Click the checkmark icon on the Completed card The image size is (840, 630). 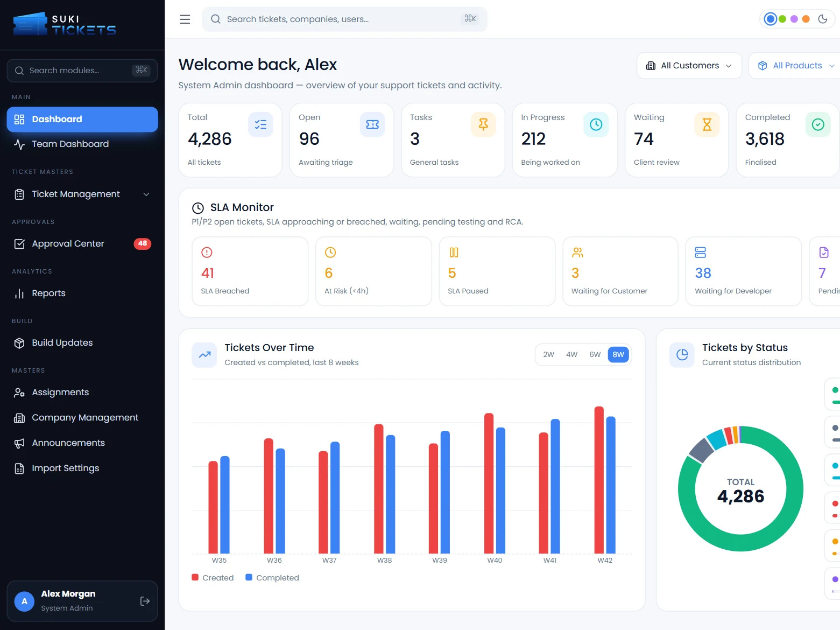(x=818, y=124)
